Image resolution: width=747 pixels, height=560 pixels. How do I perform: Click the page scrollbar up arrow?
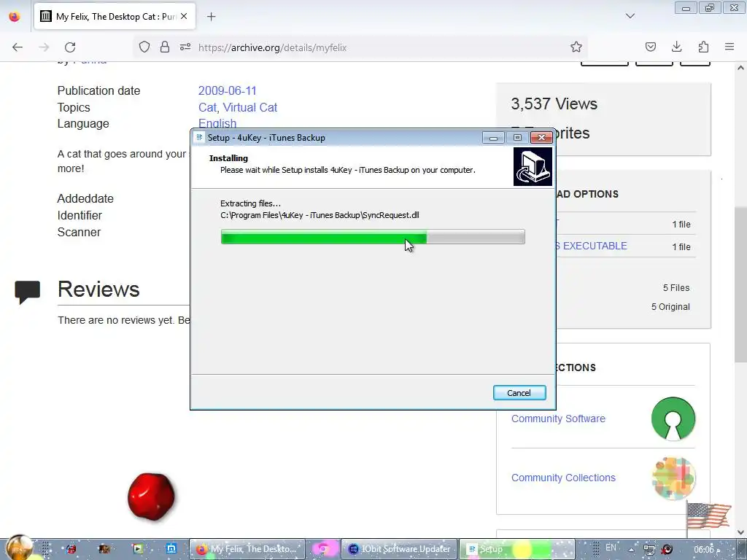740,68
